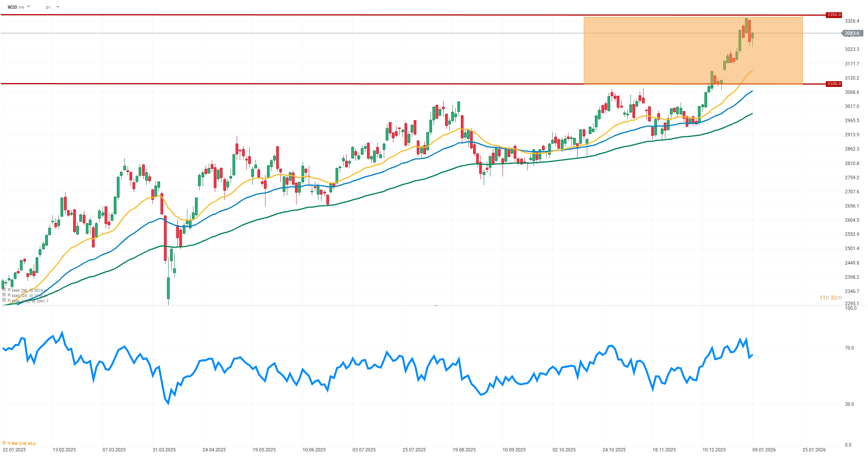
Task: Click the current price tag 3283.6
Action: tap(852, 33)
